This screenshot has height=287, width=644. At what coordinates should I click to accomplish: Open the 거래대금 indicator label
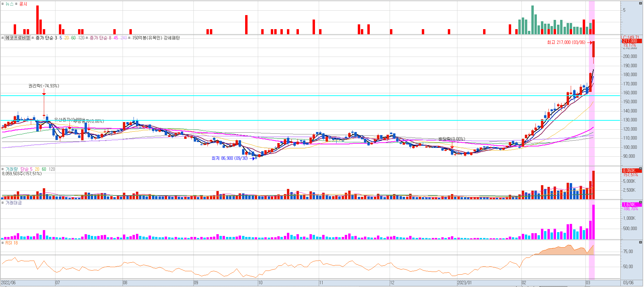tap(14, 203)
